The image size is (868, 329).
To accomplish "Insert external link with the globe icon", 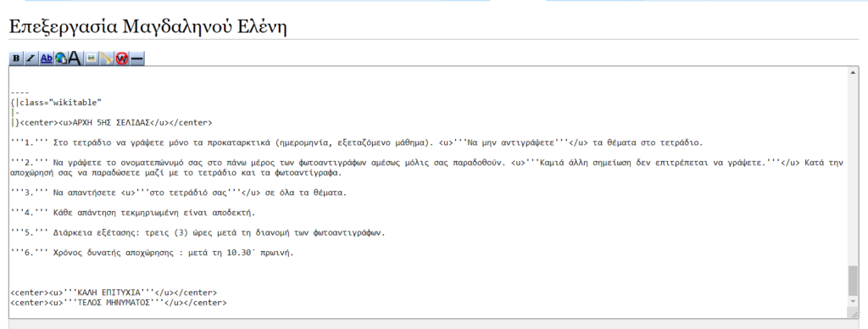I will (61, 59).
